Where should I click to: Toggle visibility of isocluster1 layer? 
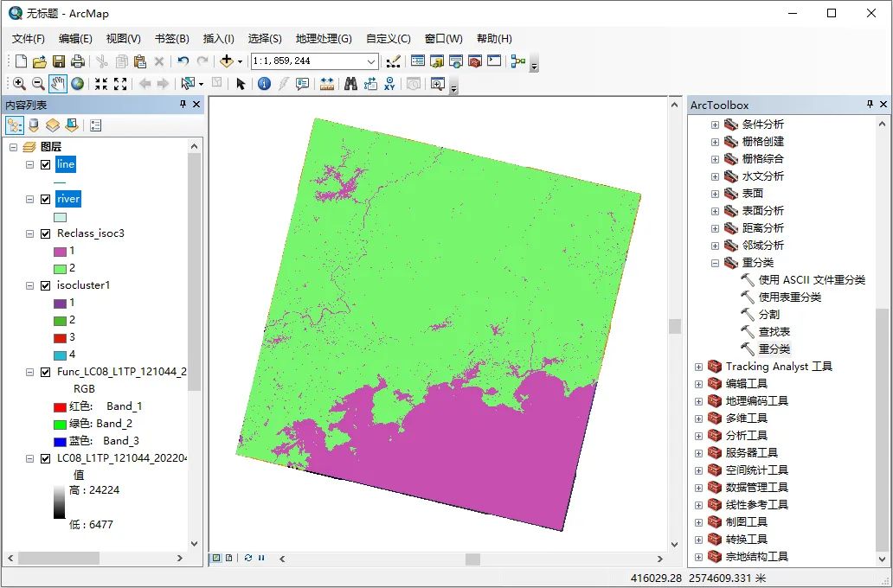tap(46, 285)
